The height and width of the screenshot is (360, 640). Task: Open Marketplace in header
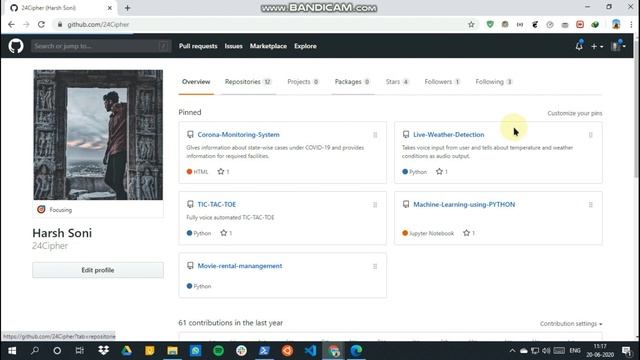pos(268,46)
